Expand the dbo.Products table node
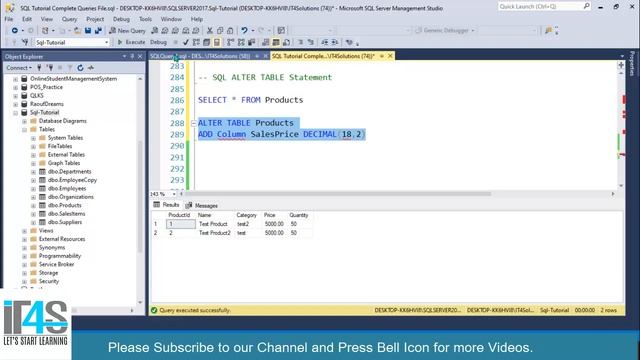The image size is (640, 360). point(33,205)
